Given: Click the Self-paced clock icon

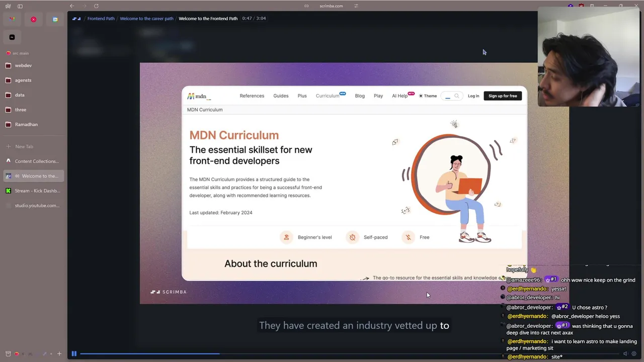Looking at the screenshot, I should (x=352, y=237).
